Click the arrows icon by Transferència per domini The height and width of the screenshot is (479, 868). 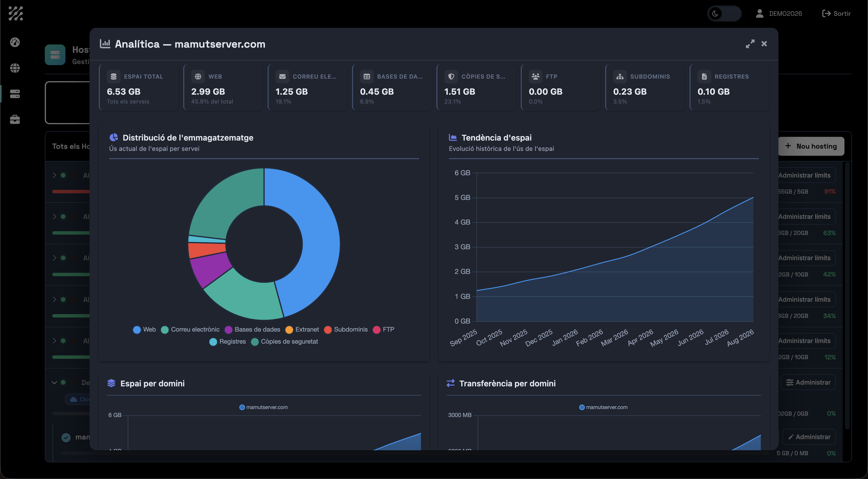point(451,383)
